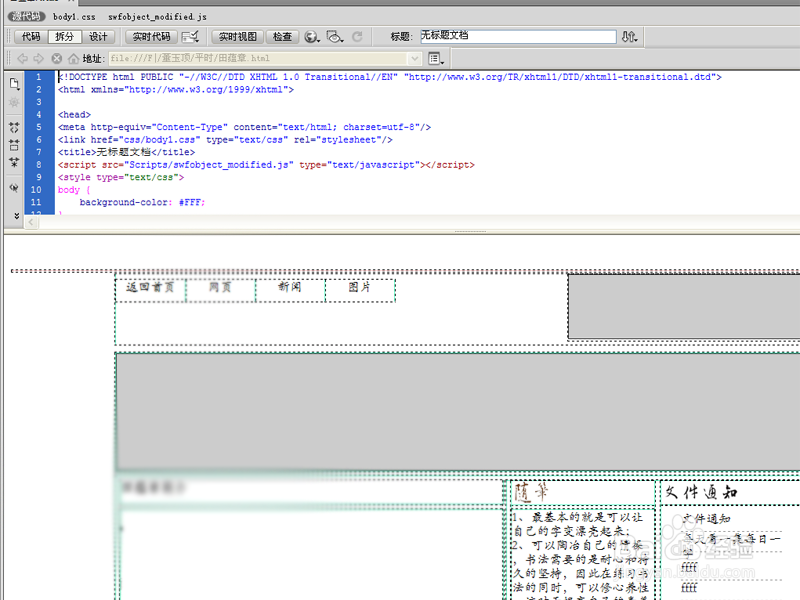Open the preview in browser globe menu
This screenshot has height=600, width=800.
click(312, 37)
